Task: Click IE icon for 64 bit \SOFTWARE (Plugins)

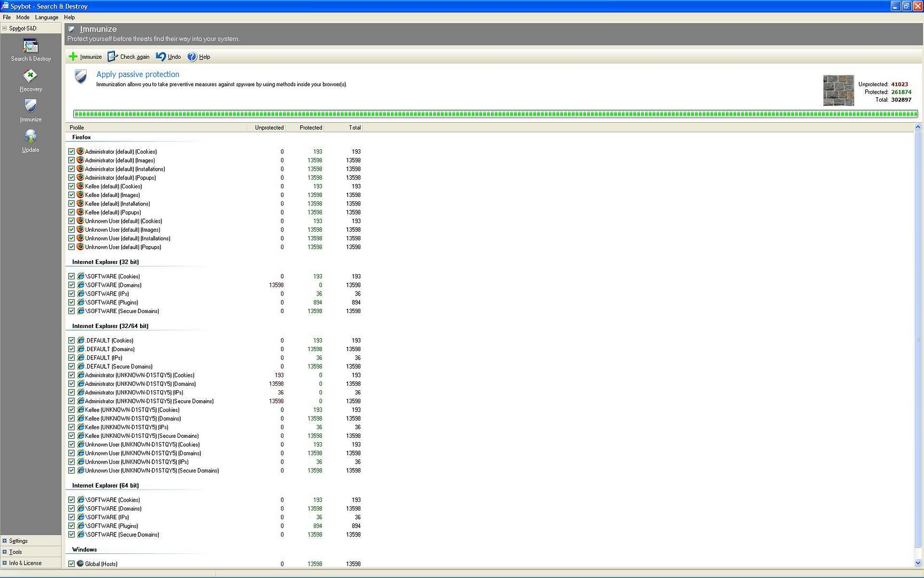Action: [81, 526]
